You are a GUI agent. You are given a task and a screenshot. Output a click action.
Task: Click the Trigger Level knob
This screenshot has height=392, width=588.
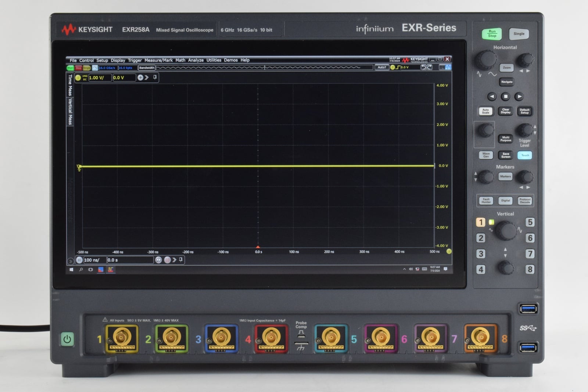(525, 130)
